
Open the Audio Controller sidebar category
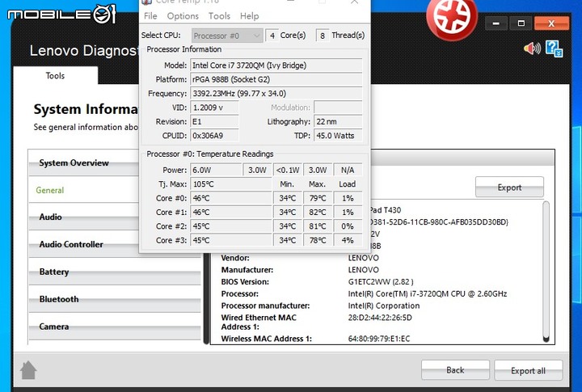tap(85, 244)
